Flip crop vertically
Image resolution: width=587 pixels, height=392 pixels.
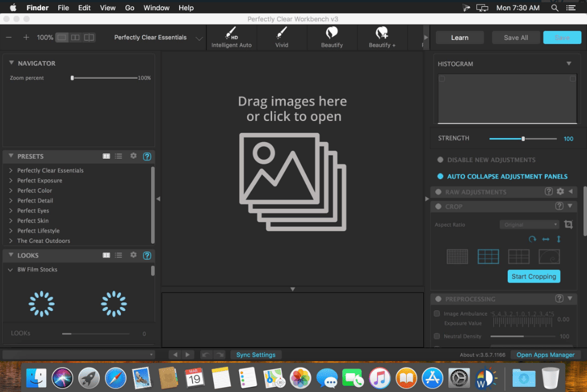point(558,239)
